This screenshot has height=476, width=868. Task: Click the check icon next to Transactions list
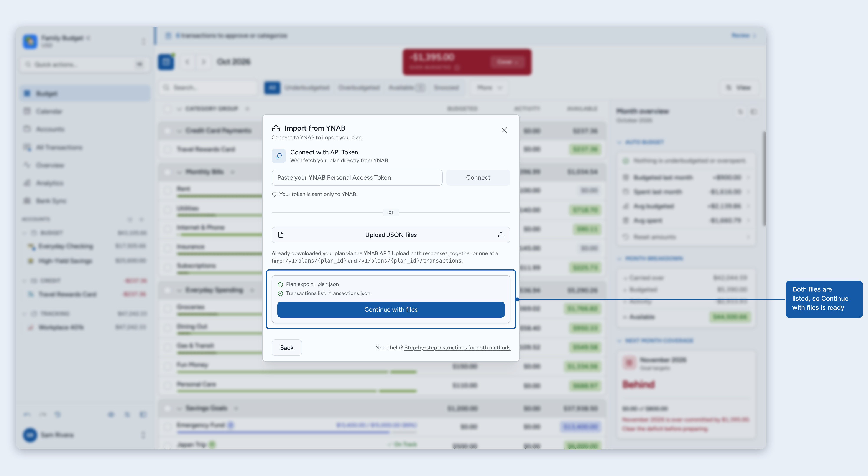tap(280, 294)
